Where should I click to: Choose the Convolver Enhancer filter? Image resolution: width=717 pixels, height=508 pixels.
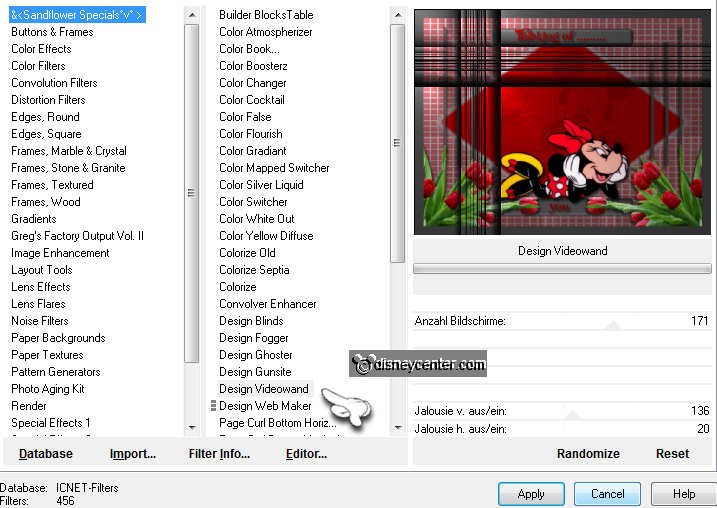268,304
